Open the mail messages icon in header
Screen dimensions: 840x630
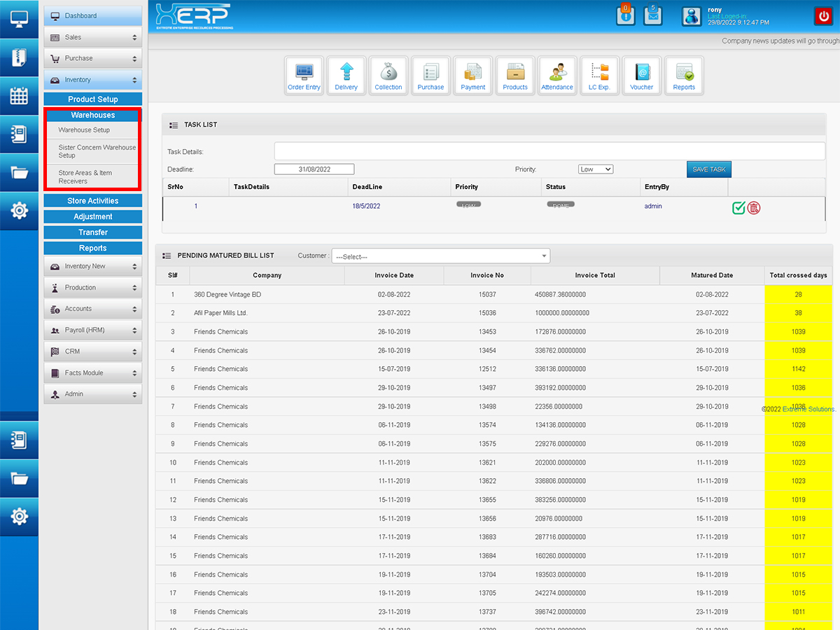[652, 15]
